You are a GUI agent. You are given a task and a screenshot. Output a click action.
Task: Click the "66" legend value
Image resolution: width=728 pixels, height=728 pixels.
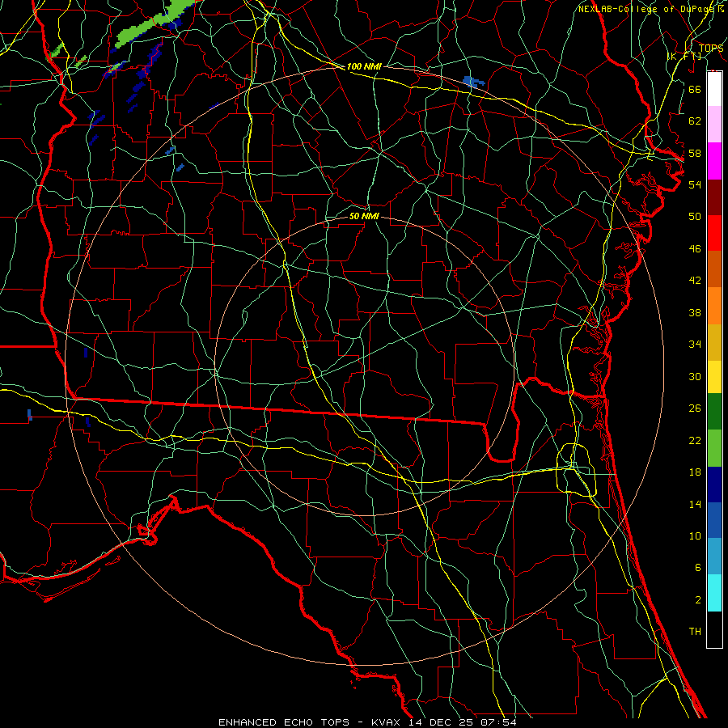click(x=695, y=89)
